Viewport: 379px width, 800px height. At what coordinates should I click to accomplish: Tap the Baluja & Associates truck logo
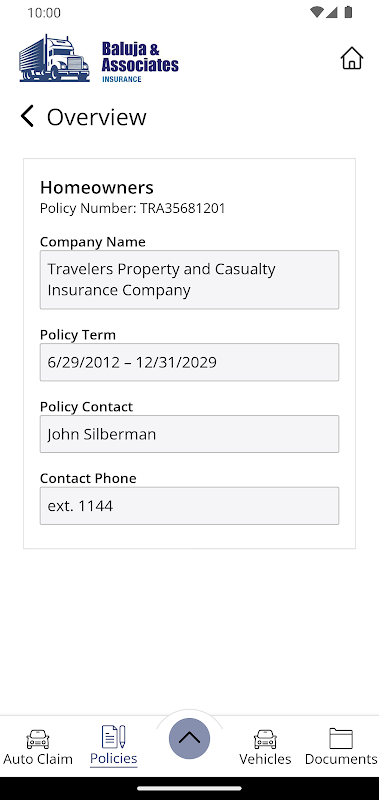pos(98,58)
